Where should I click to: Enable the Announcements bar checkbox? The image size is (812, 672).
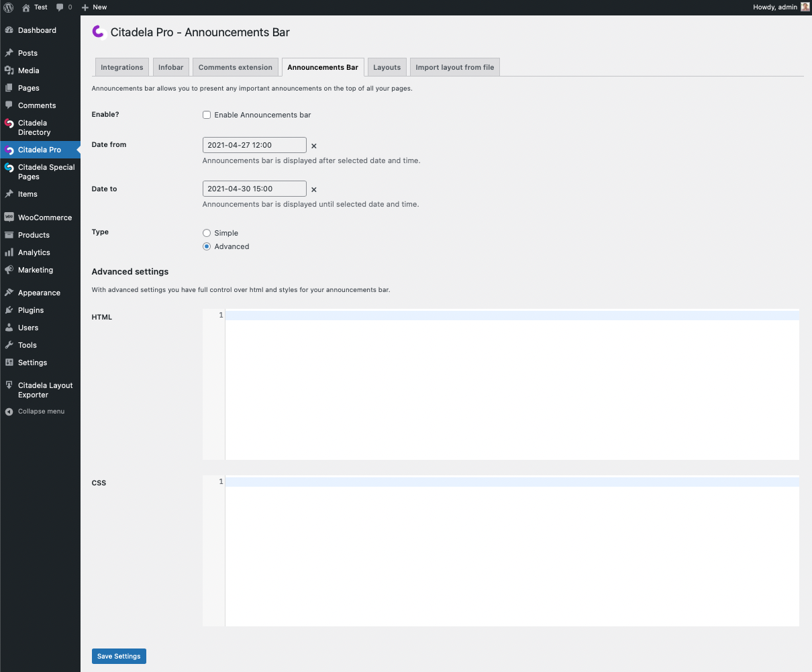pos(207,115)
